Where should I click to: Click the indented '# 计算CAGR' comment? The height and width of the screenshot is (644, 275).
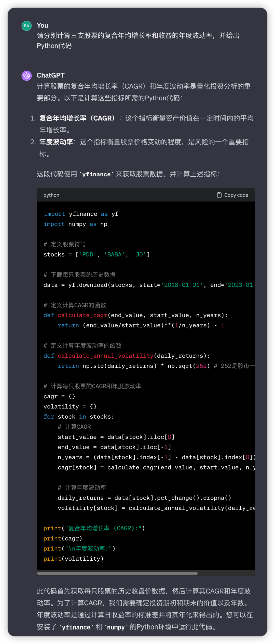click(x=74, y=427)
